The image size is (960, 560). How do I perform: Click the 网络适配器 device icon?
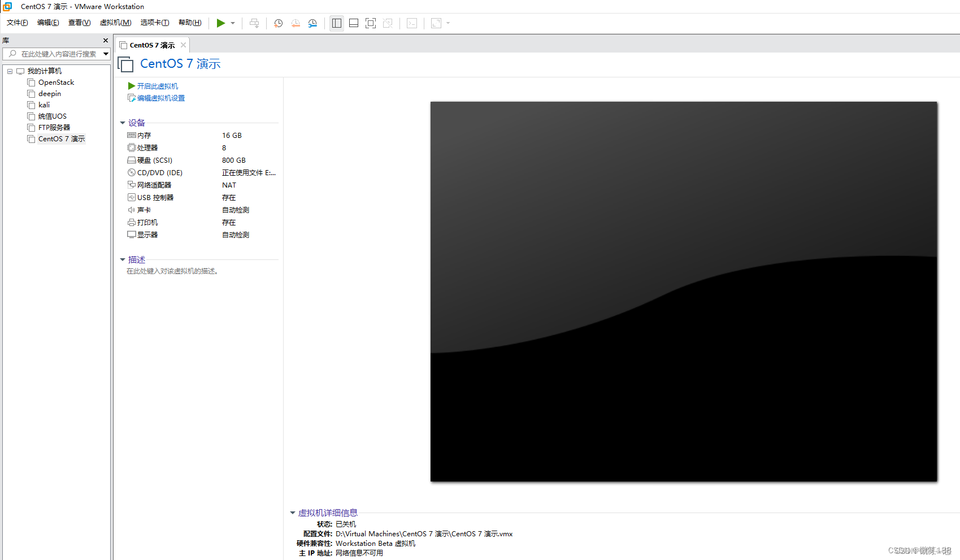click(132, 185)
